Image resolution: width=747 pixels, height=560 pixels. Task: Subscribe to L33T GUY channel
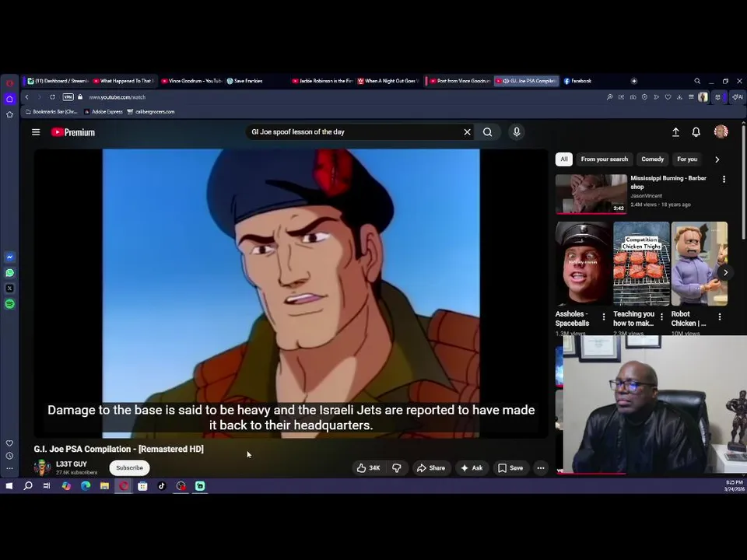point(130,467)
